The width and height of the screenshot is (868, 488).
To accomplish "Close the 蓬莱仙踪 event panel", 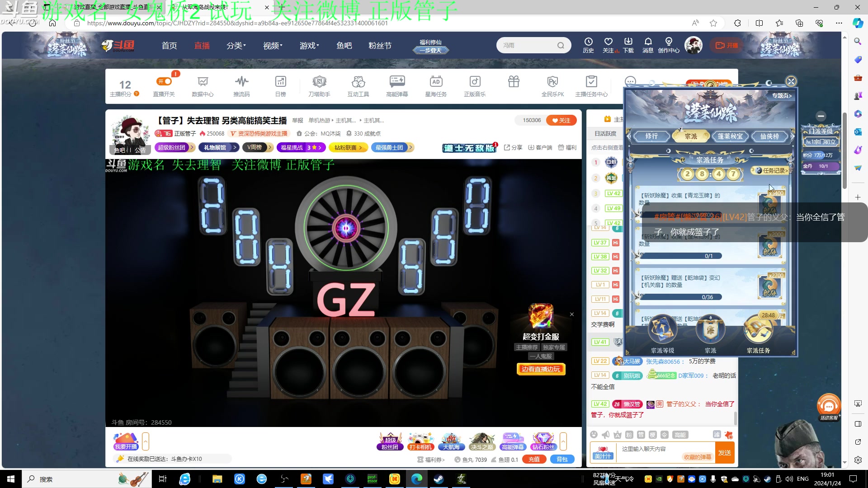I will pyautogui.click(x=791, y=81).
